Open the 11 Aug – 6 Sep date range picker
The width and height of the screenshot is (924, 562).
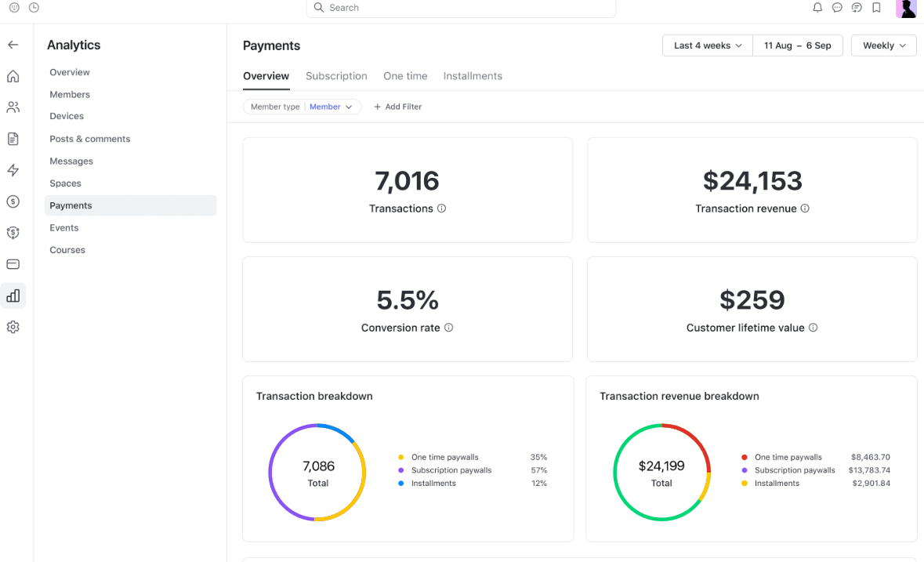(x=798, y=45)
